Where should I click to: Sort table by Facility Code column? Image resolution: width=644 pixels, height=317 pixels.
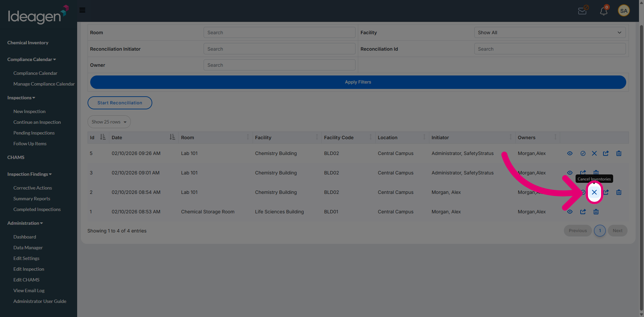coord(348,137)
